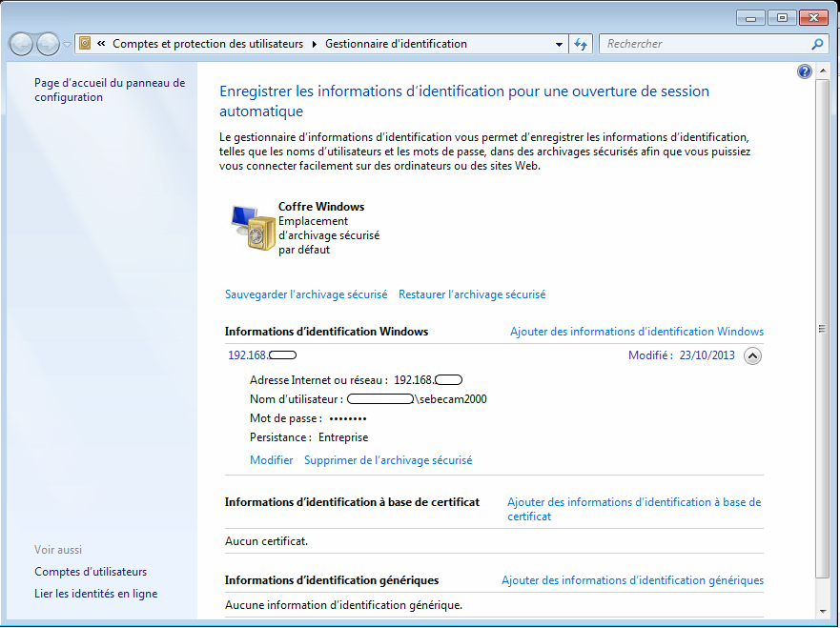
Task: Open the address bar history dropdown
Action: 559,45
